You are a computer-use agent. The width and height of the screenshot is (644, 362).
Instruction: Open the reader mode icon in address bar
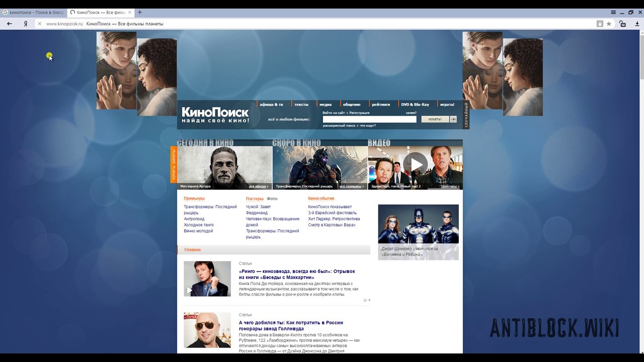point(600,24)
